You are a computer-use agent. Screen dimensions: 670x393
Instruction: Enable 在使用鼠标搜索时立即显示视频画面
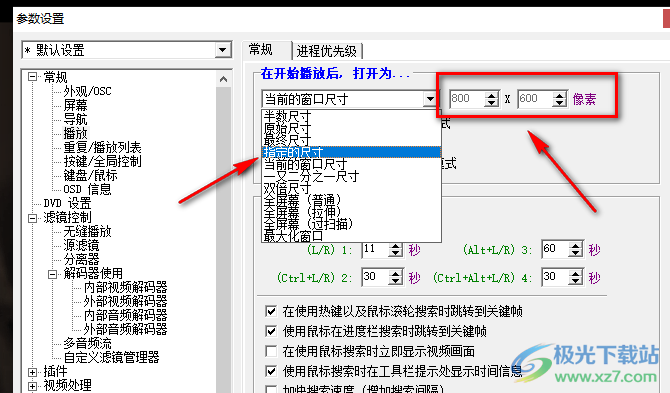pyautogui.click(x=271, y=351)
